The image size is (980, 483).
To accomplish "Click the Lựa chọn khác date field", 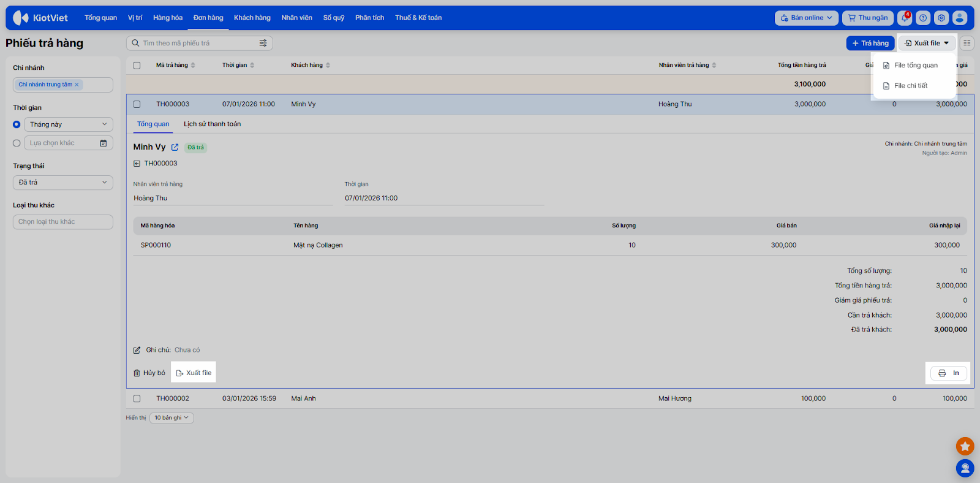I will pyautogui.click(x=69, y=143).
